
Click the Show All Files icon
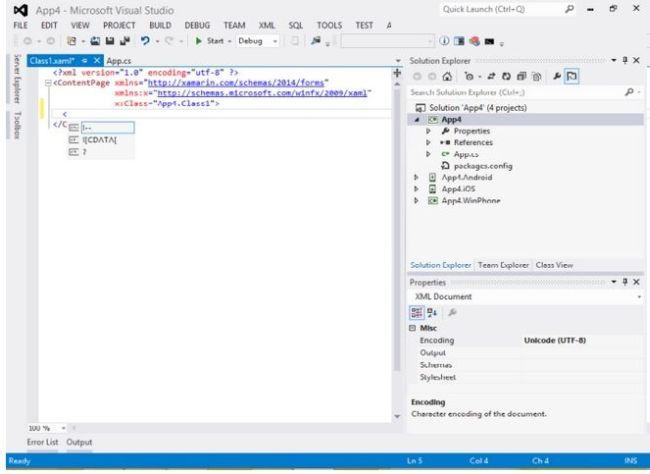[x=537, y=76]
